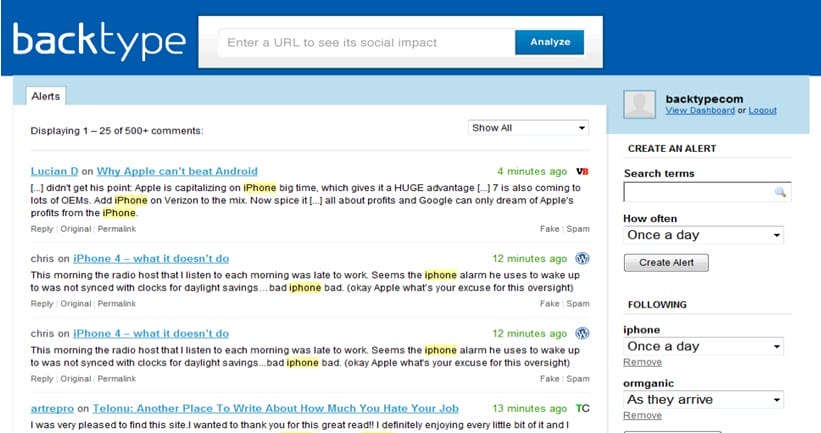Click the VB source icon on Lucian D's comment
821x433 pixels.
click(x=583, y=171)
